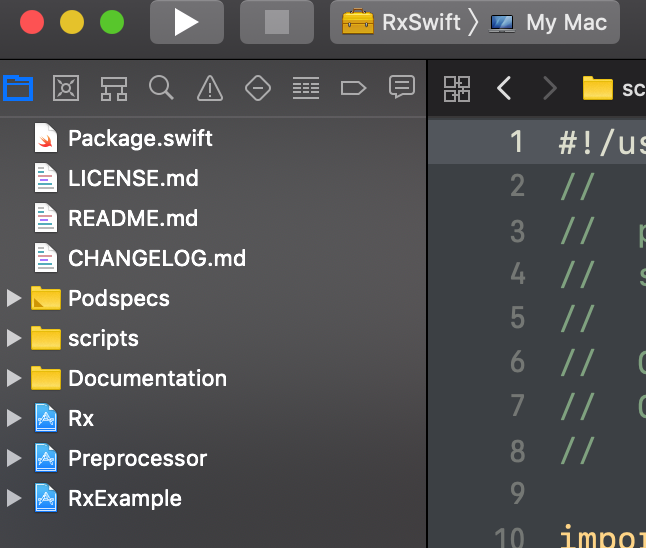
Task: Select the Podspecs folder row
Action: coord(213,298)
